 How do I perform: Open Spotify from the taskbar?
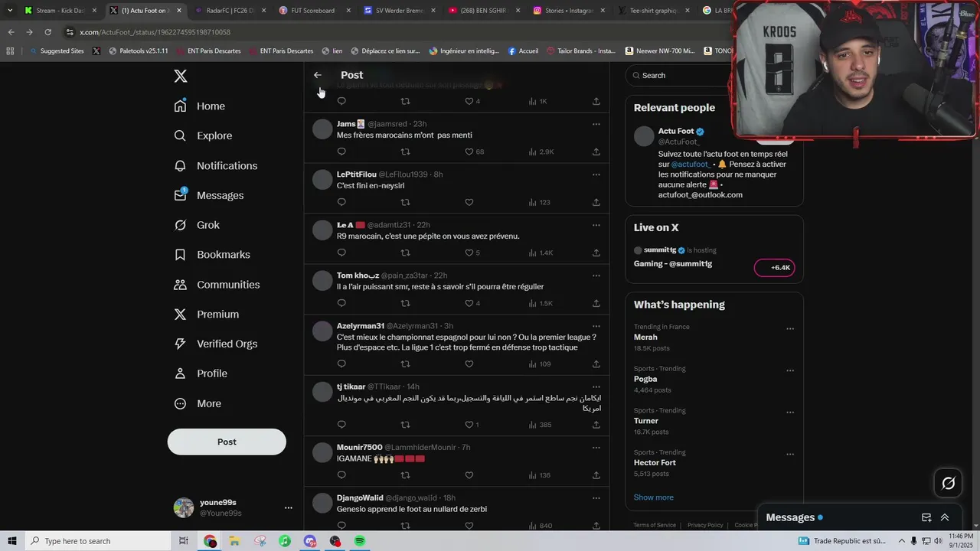360,541
